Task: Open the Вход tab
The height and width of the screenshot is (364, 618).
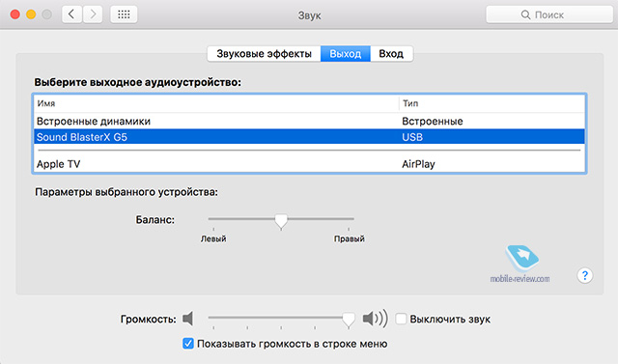Action: (x=391, y=53)
